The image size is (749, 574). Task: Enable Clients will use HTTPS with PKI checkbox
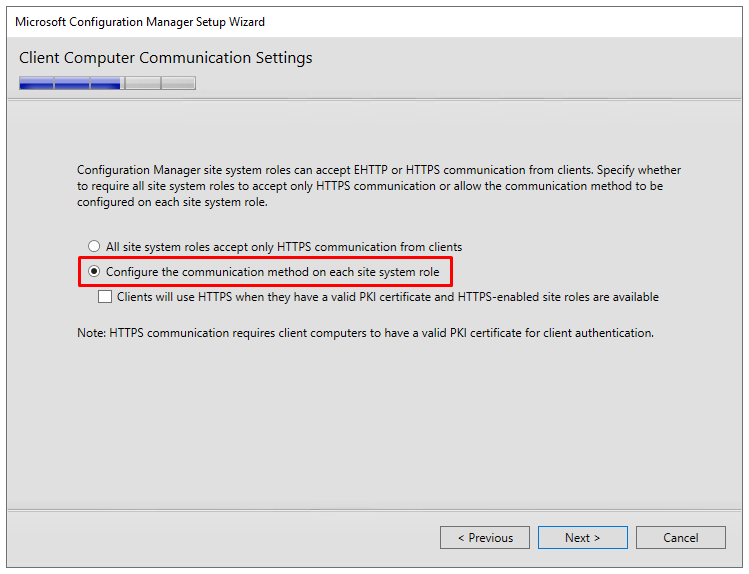tap(105, 297)
